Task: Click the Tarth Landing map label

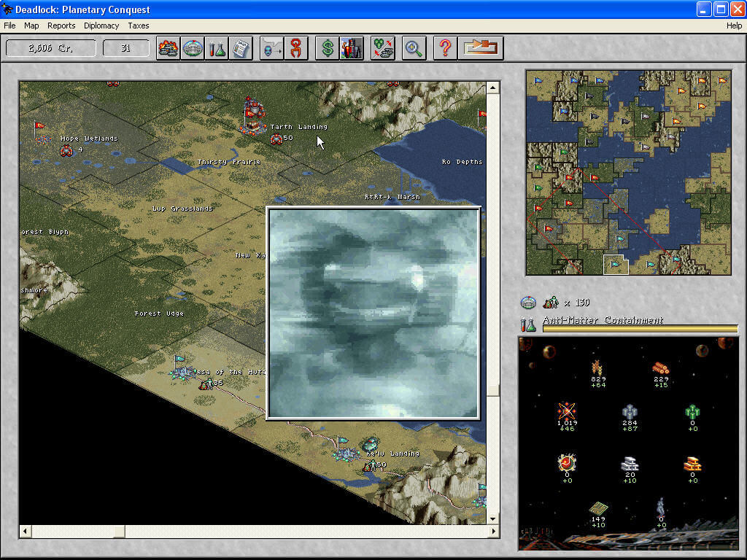Action: 298,127
